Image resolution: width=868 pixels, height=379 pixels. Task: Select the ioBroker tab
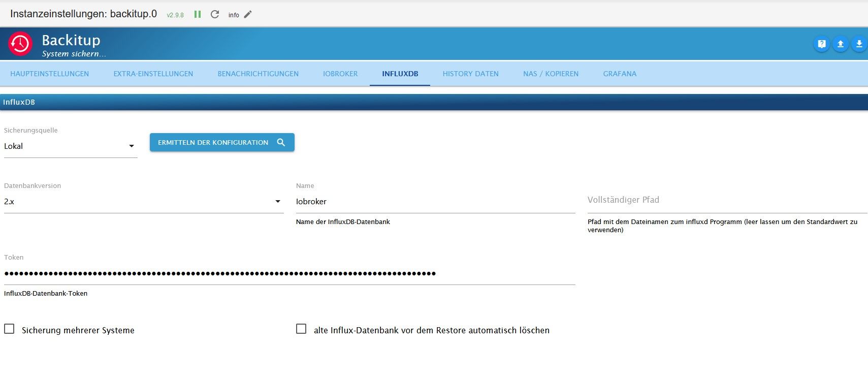340,74
